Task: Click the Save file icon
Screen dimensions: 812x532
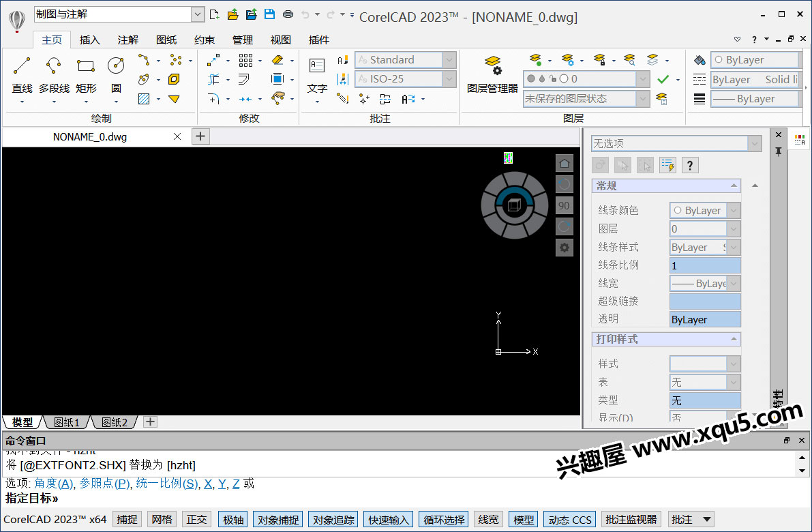Action: 269,14
